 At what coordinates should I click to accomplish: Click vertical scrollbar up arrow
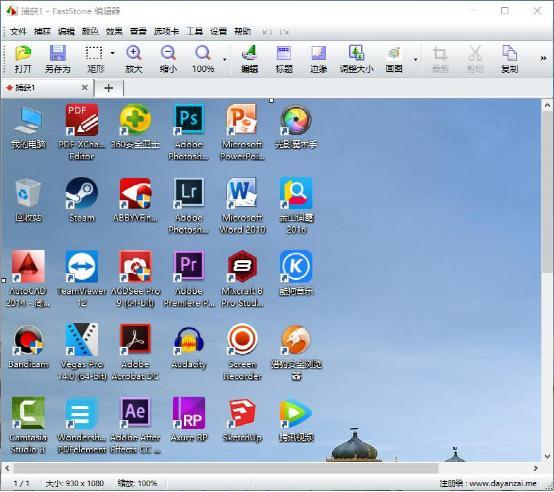pyautogui.click(x=547, y=105)
